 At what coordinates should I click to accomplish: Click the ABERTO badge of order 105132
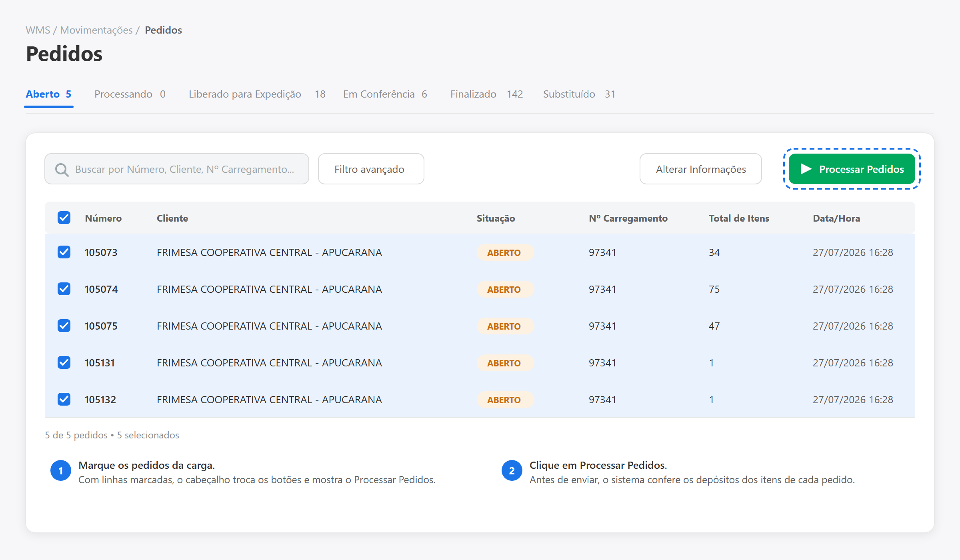[505, 400]
